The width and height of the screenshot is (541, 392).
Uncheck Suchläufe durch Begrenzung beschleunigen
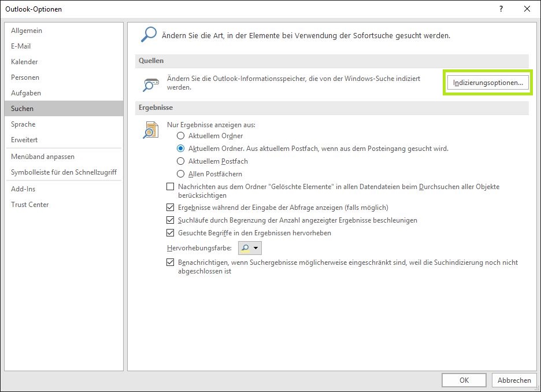[170, 220]
